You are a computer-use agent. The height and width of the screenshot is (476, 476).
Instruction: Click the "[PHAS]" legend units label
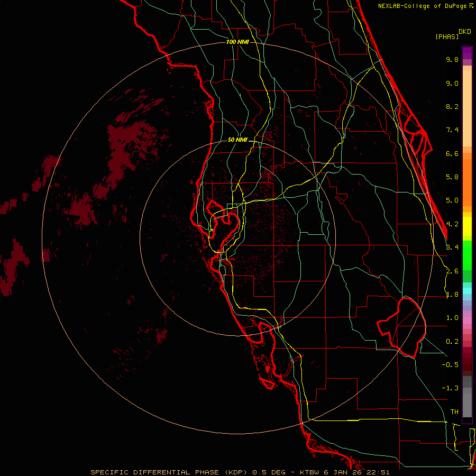[x=447, y=37]
